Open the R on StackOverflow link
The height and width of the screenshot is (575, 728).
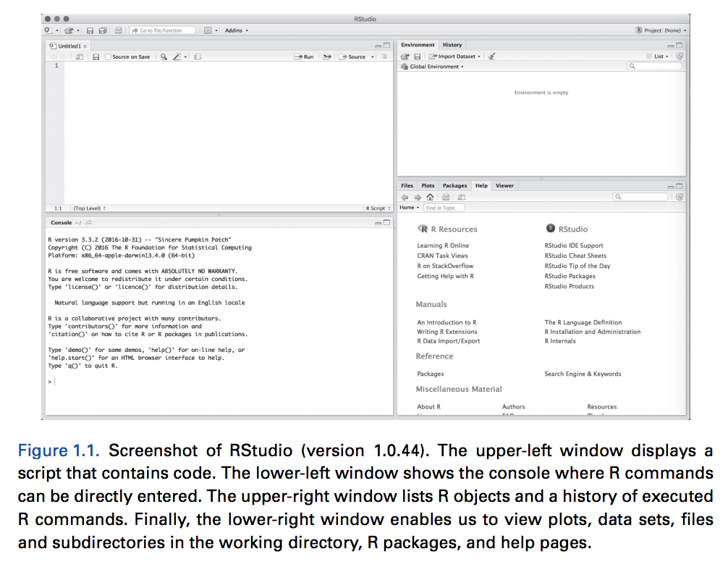[445, 266]
